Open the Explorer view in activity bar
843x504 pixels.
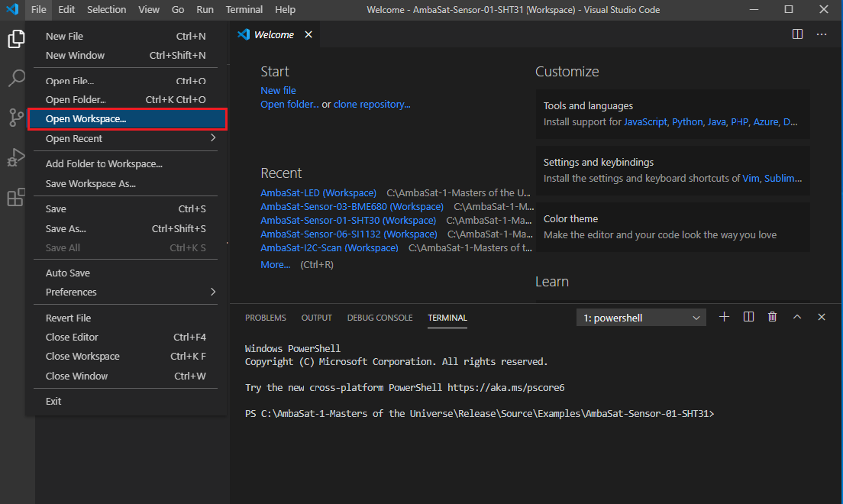click(16, 39)
